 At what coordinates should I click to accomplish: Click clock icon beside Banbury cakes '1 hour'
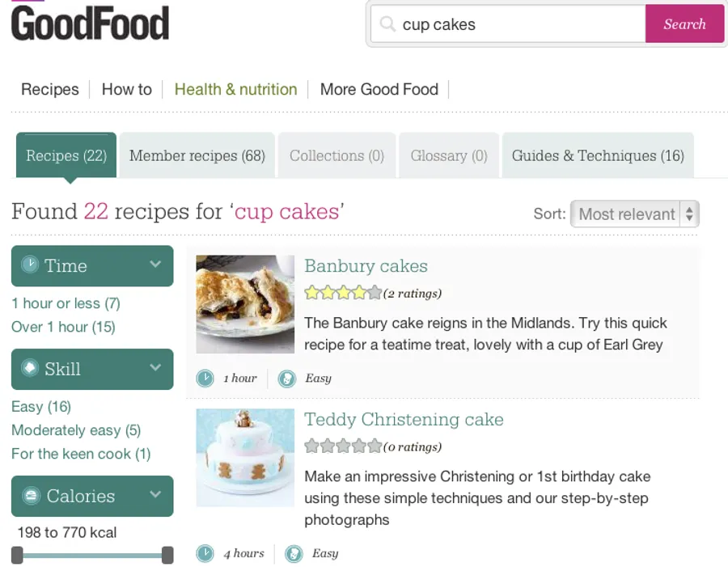pyautogui.click(x=205, y=379)
